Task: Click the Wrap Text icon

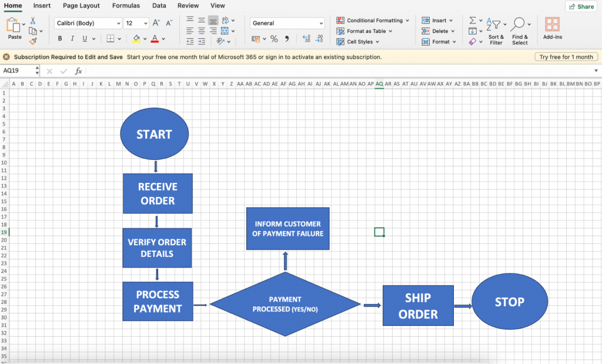Action: (225, 20)
